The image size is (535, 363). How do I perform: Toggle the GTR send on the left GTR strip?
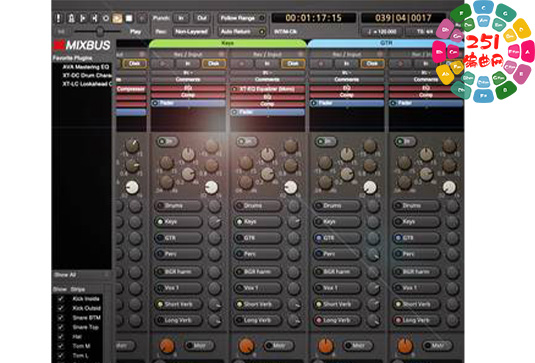pos(336,238)
